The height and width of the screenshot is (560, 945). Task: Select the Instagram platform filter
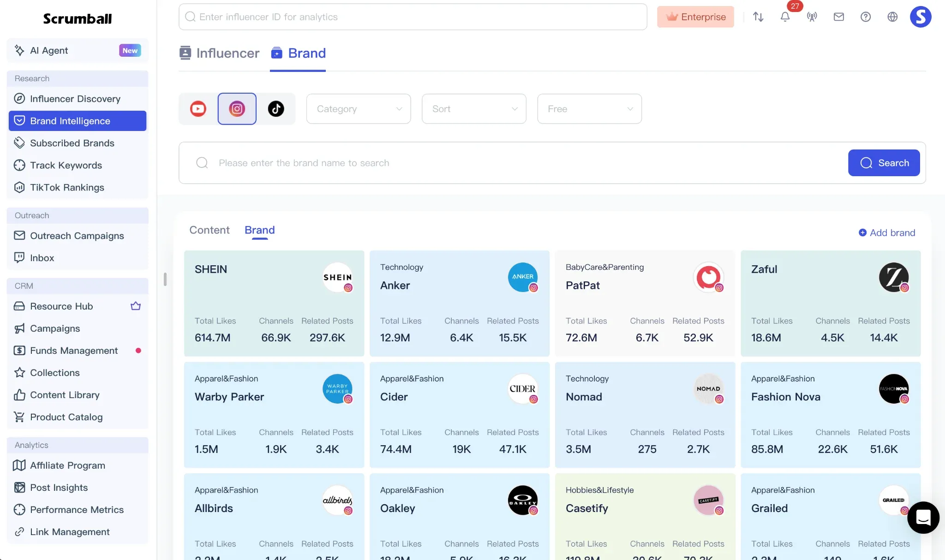pos(237,109)
